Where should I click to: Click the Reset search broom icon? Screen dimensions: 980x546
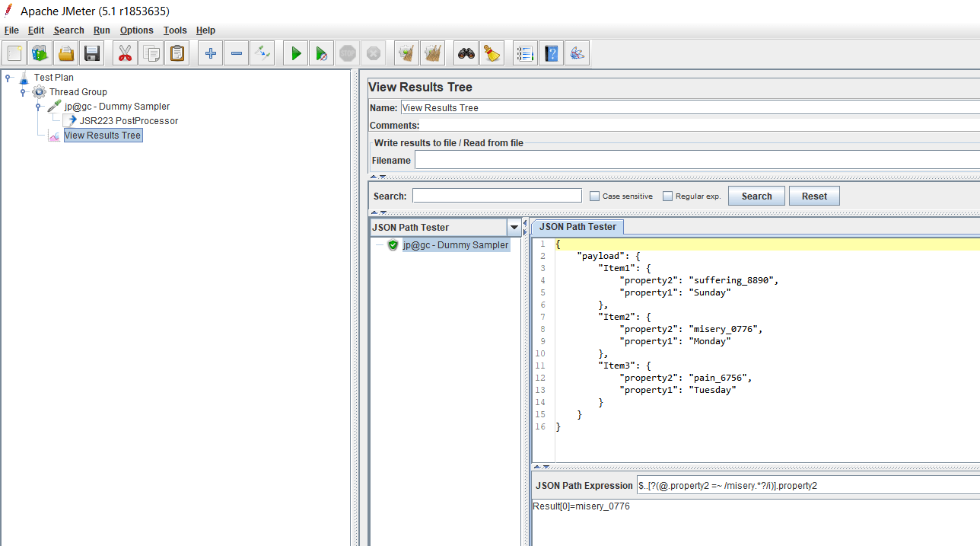pos(492,53)
